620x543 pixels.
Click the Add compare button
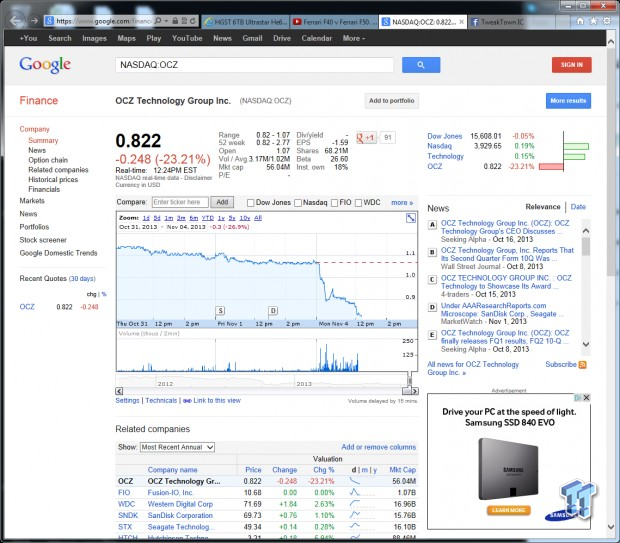222,202
